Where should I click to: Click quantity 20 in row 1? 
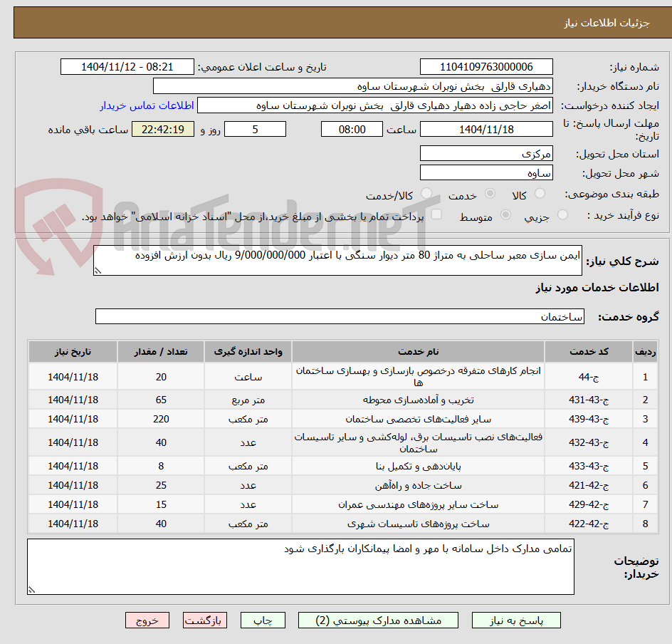(x=161, y=377)
